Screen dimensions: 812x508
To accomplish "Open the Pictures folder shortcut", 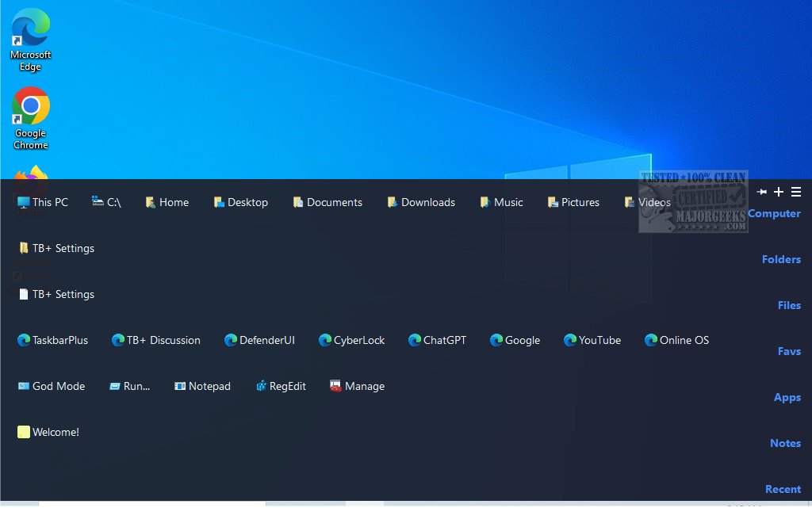I will [573, 202].
